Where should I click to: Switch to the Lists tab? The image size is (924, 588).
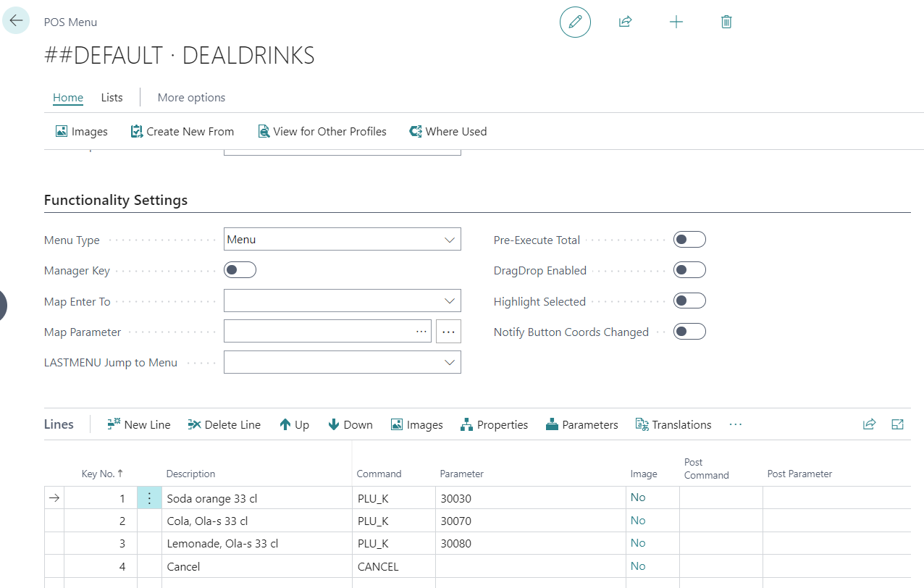click(112, 97)
